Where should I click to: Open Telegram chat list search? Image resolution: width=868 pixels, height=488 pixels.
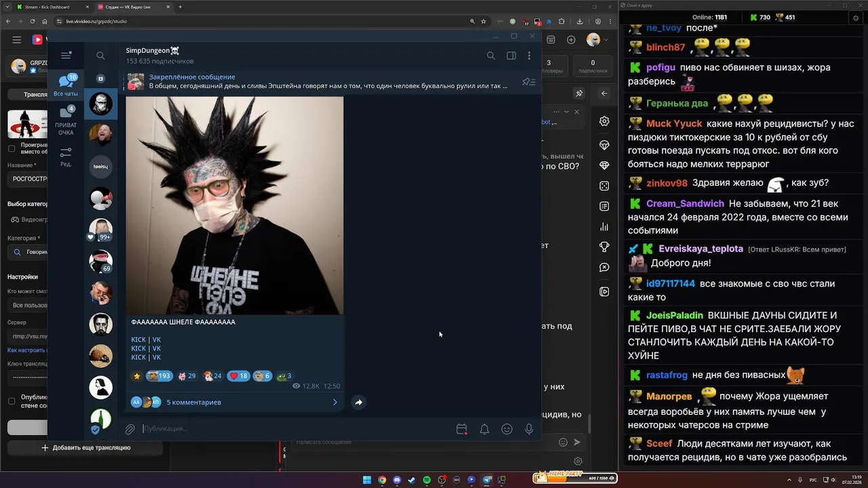pyautogui.click(x=100, y=56)
